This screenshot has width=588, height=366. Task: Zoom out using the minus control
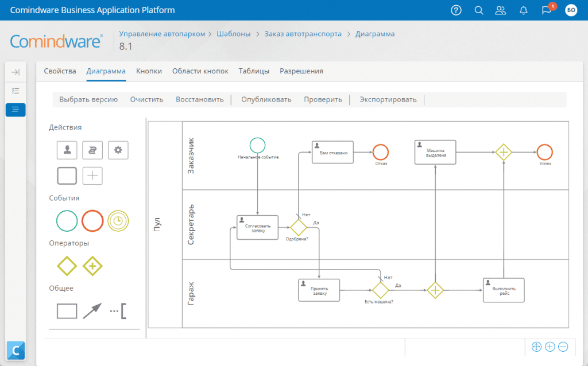coord(563,346)
